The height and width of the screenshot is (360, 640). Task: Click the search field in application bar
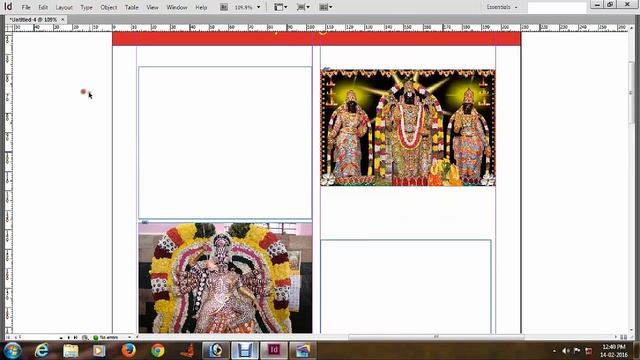tap(557, 7)
